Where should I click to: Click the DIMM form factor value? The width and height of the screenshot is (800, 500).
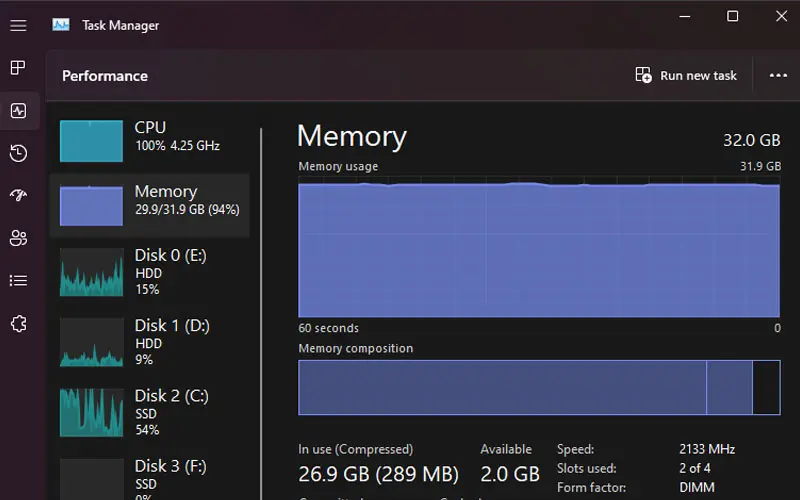(x=696, y=487)
